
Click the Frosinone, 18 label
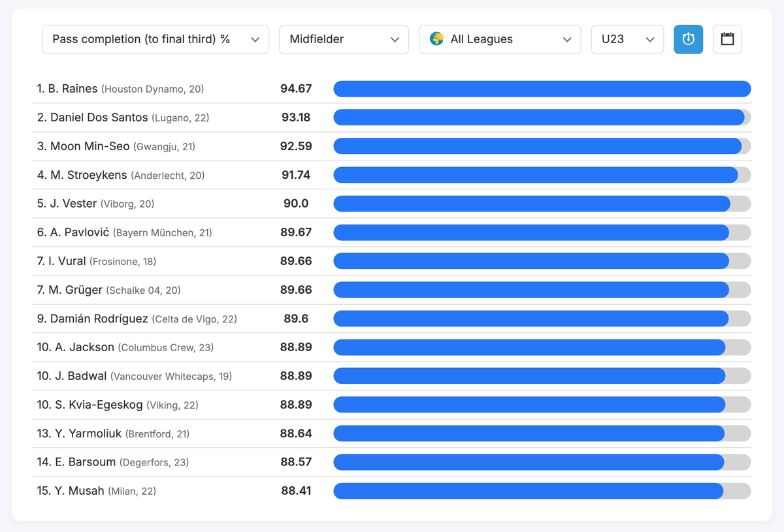coord(123,262)
